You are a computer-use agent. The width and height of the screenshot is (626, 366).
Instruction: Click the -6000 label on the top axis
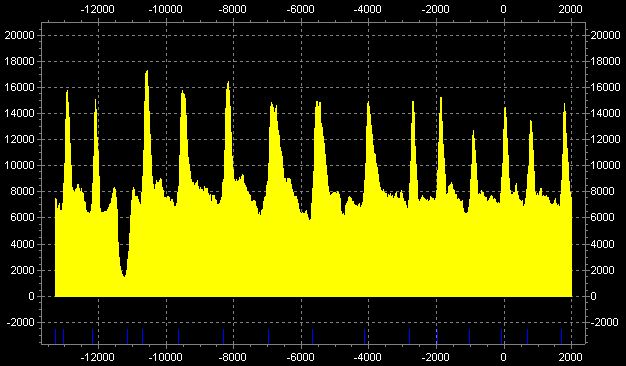(x=301, y=9)
